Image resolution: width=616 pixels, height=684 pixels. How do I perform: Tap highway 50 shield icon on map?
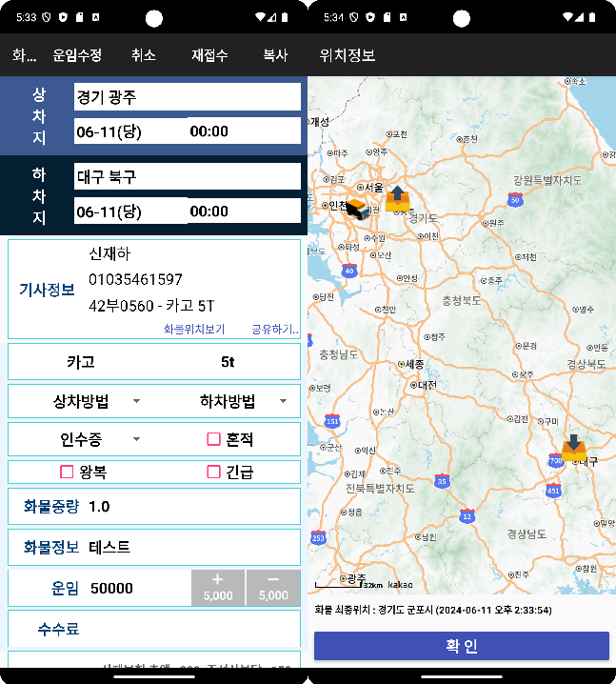[515, 200]
